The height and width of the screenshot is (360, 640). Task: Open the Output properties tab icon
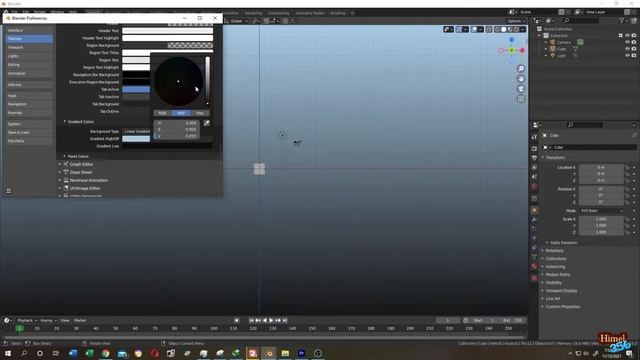coord(534,158)
